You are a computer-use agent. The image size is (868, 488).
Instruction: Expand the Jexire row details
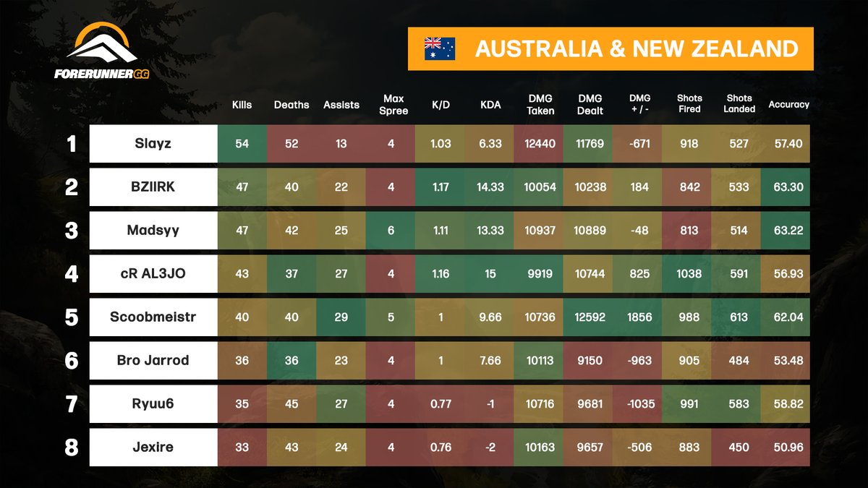pyautogui.click(x=152, y=448)
